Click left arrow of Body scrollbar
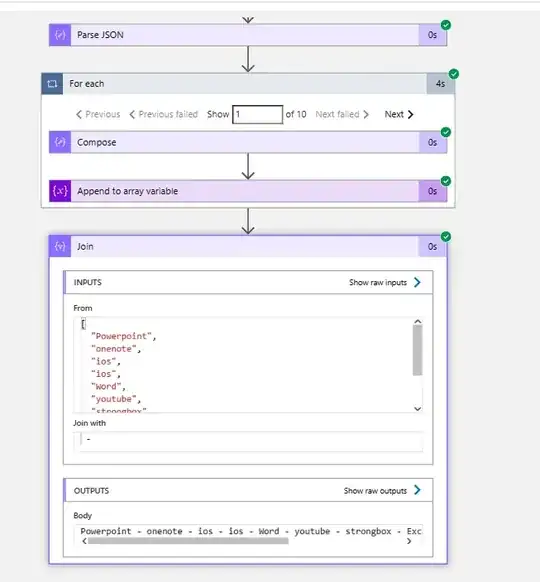 coord(84,541)
